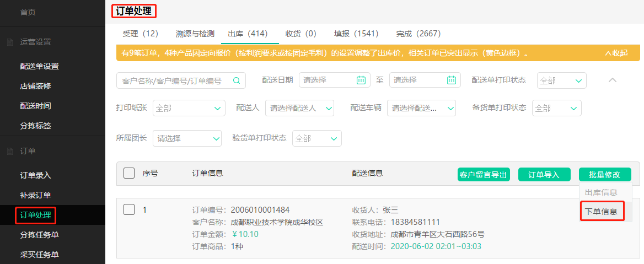Click the 序号 column header
This screenshot has width=644, height=264.
tap(151, 173)
